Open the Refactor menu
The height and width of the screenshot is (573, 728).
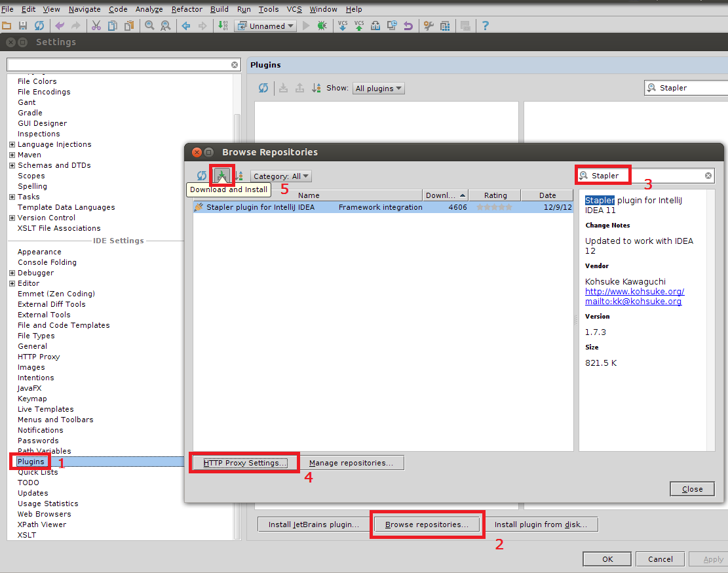tap(187, 9)
